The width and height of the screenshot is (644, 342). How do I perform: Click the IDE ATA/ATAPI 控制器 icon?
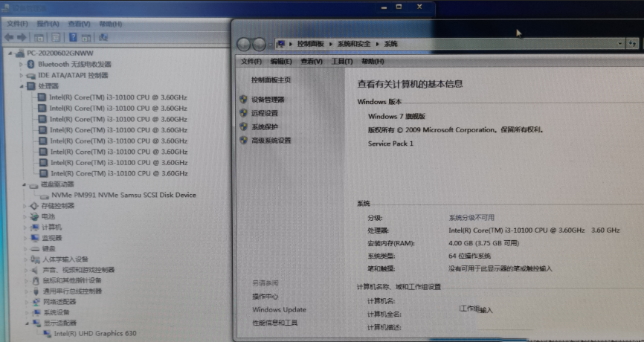coord(30,76)
